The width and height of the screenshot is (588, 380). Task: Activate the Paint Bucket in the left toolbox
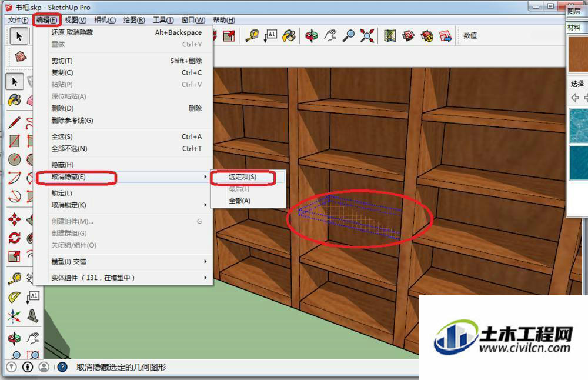coord(15,100)
